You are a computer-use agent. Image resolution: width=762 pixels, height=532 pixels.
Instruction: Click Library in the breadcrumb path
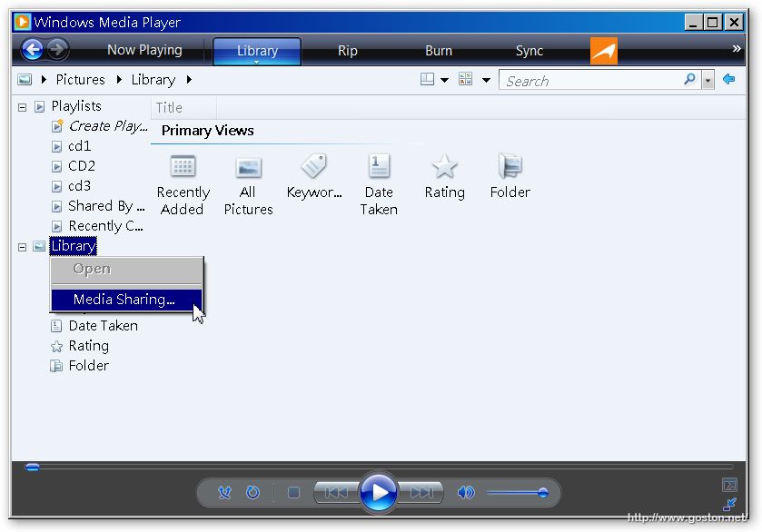[x=153, y=79]
